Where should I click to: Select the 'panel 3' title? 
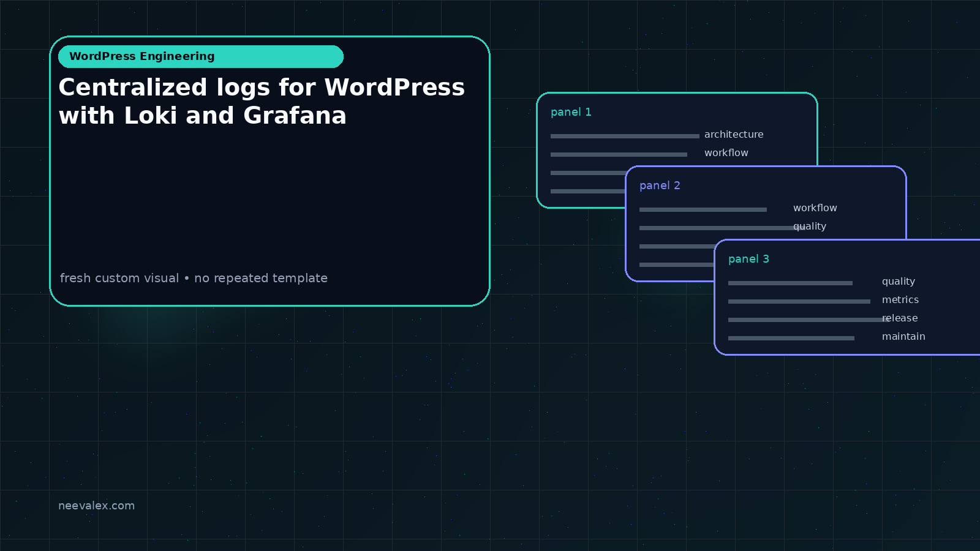coord(748,259)
